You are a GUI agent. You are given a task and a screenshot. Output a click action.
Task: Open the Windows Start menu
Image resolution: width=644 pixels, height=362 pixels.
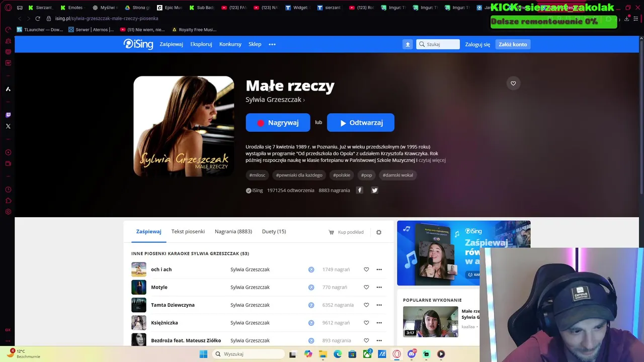click(203, 354)
